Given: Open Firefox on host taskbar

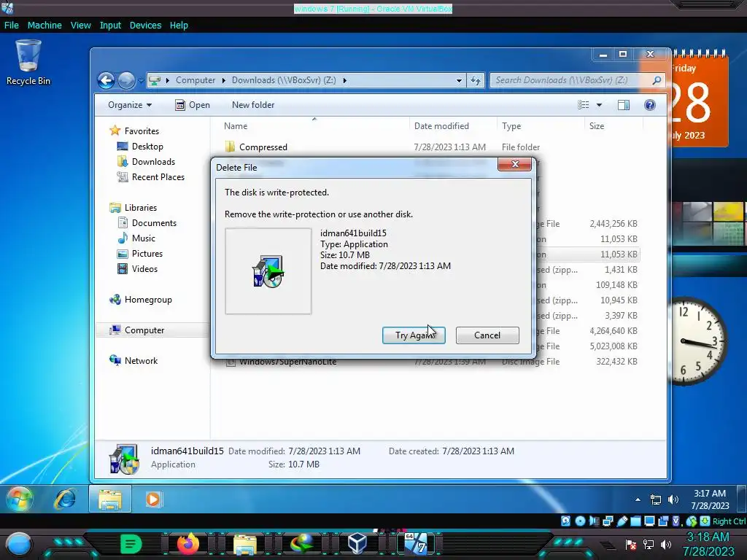Looking at the screenshot, I should pyautogui.click(x=187, y=543).
